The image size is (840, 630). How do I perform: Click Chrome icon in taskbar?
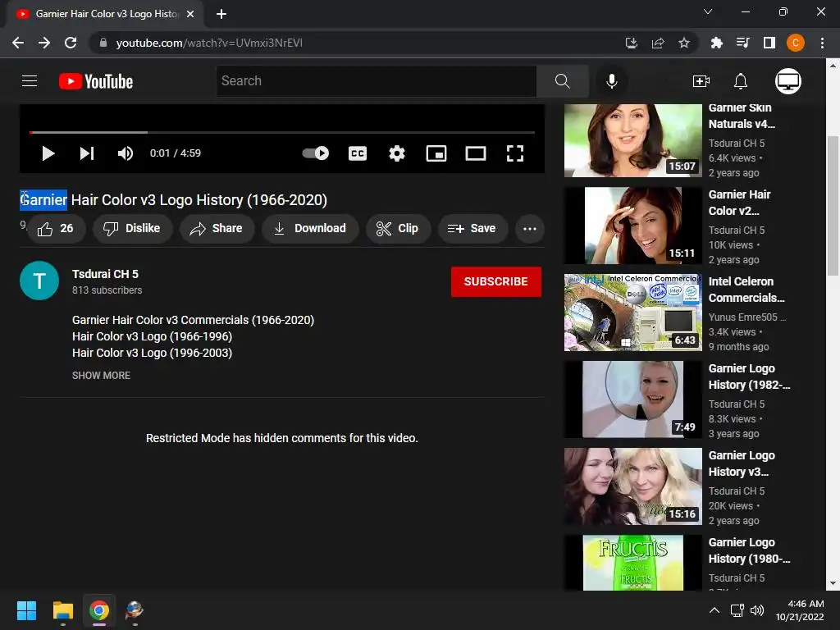(x=99, y=610)
